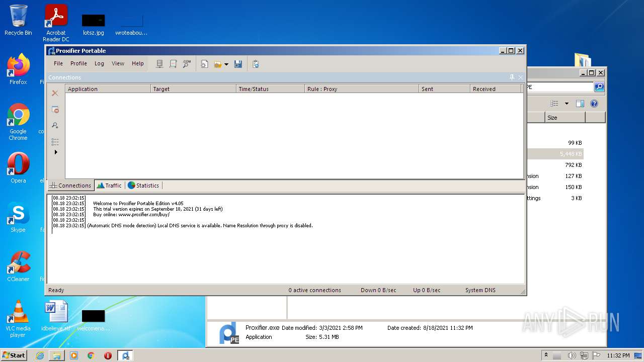
Task: Show hidden tray icons arrow
Action: [546, 355]
